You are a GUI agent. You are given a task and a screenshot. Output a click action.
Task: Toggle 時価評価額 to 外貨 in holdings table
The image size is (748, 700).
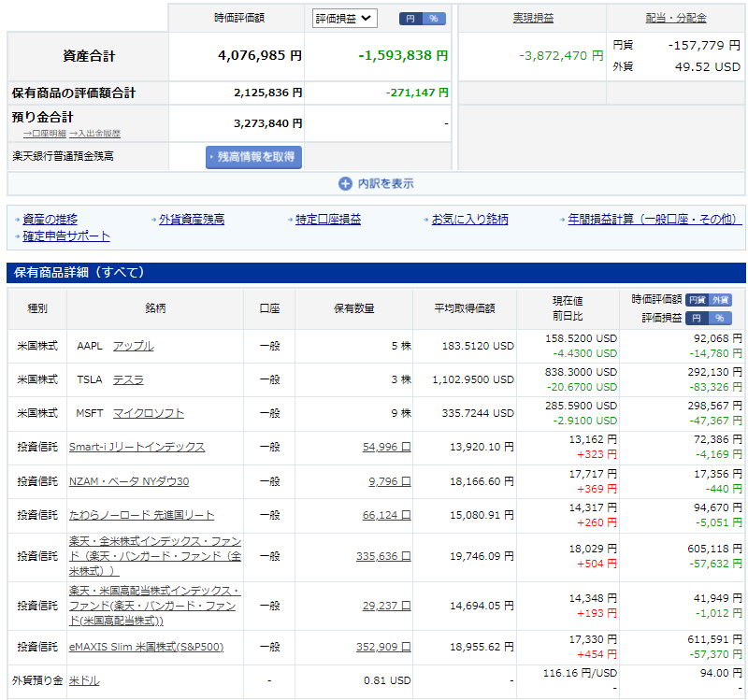tap(720, 300)
